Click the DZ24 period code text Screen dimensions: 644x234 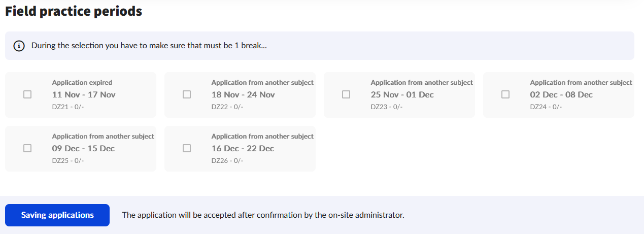tap(538, 107)
